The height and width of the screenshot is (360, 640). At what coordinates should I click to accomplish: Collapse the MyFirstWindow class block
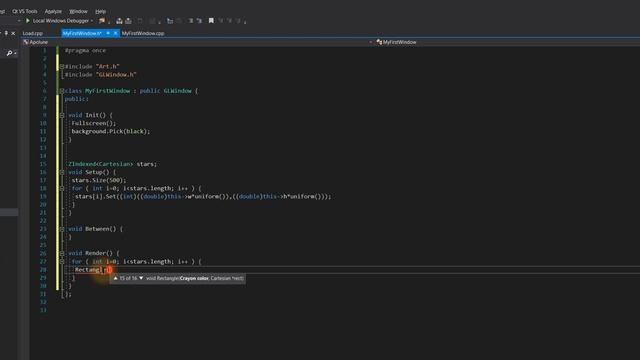(62, 91)
